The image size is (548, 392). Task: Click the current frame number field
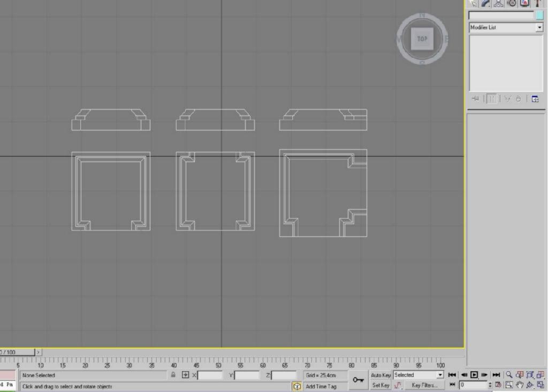[473, 385]
